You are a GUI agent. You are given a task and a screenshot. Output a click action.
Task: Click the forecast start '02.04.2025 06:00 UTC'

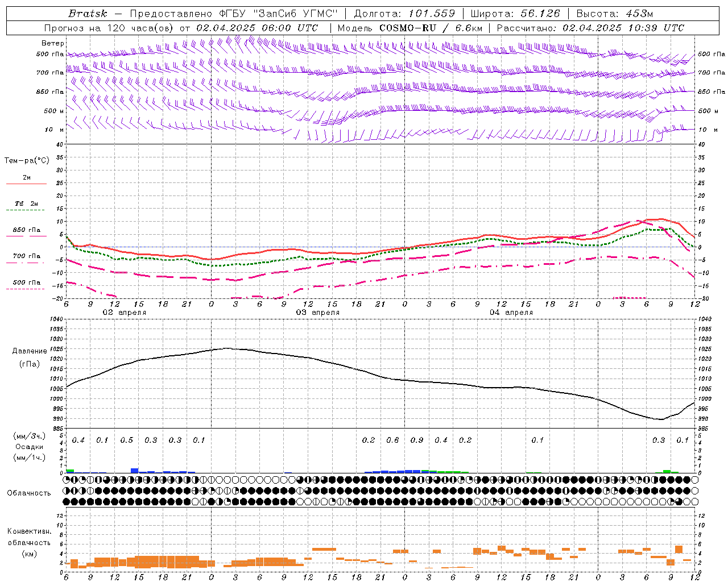257,28
